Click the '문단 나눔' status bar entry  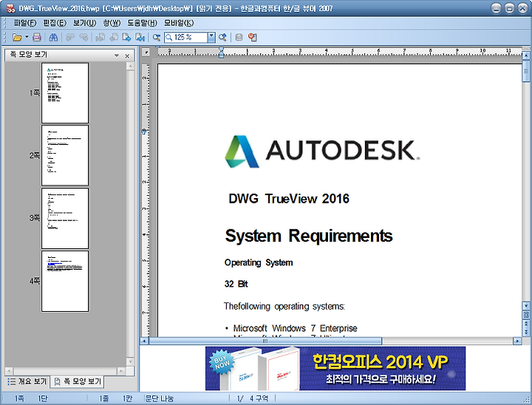point(160,398)
